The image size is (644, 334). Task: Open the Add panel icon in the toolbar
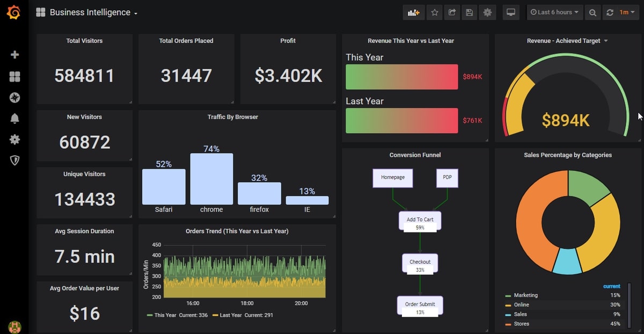[413, 12]
